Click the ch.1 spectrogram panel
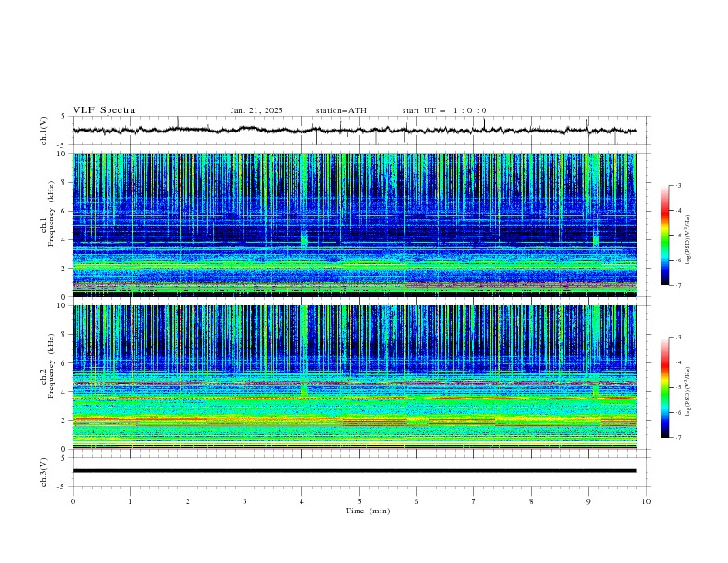 [354, 224]
